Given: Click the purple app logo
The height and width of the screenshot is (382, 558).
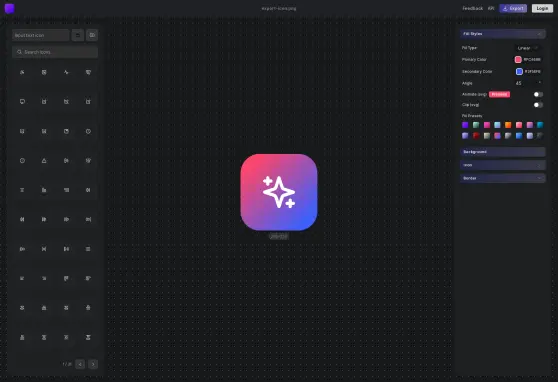Looking at the screenshot, I should (x=9, y=8).
